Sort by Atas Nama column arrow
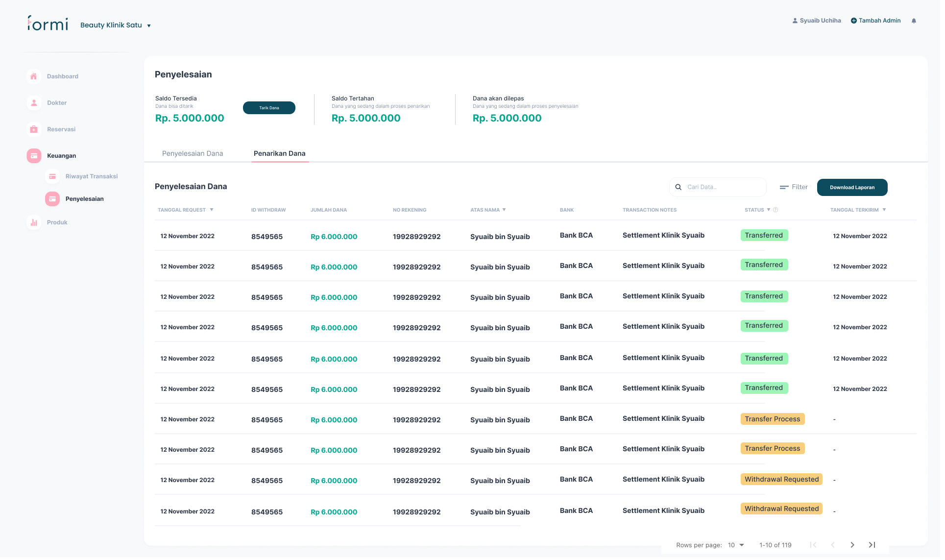945x560 pixels. (504, 210)
